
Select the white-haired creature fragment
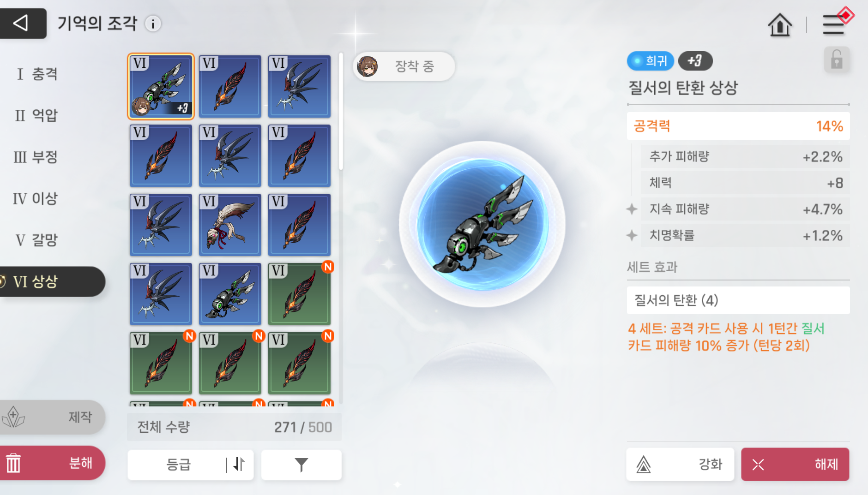pyautogui.click(x=230, y=225)
